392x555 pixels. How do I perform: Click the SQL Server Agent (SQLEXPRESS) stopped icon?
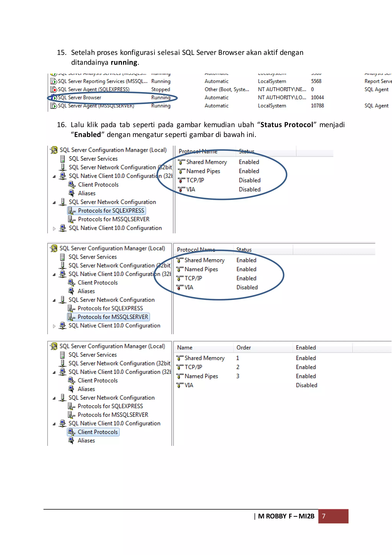coord(53,89)
